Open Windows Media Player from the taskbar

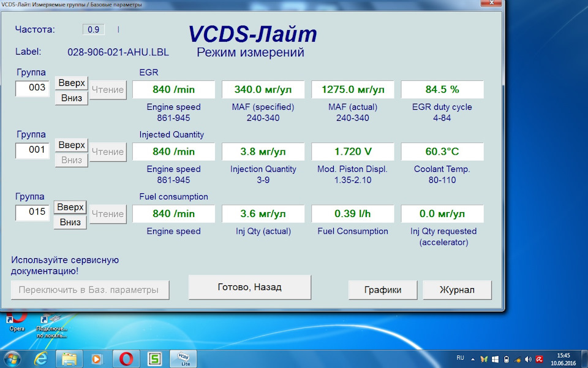click(x=96, y=359)
